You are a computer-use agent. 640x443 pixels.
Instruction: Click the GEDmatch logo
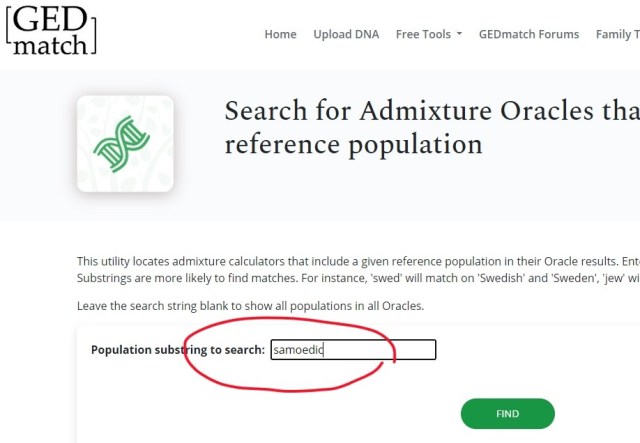[x=51, y=29]
